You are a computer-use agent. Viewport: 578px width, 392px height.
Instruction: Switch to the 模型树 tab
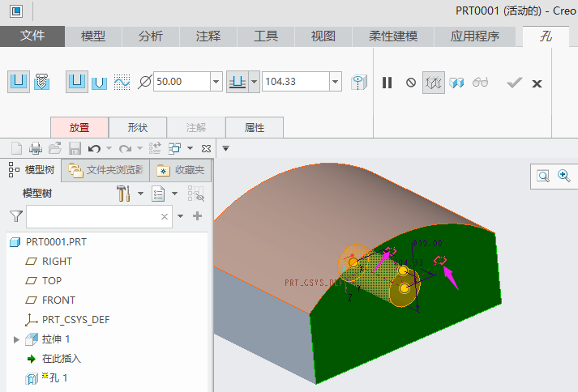[31, 170]
